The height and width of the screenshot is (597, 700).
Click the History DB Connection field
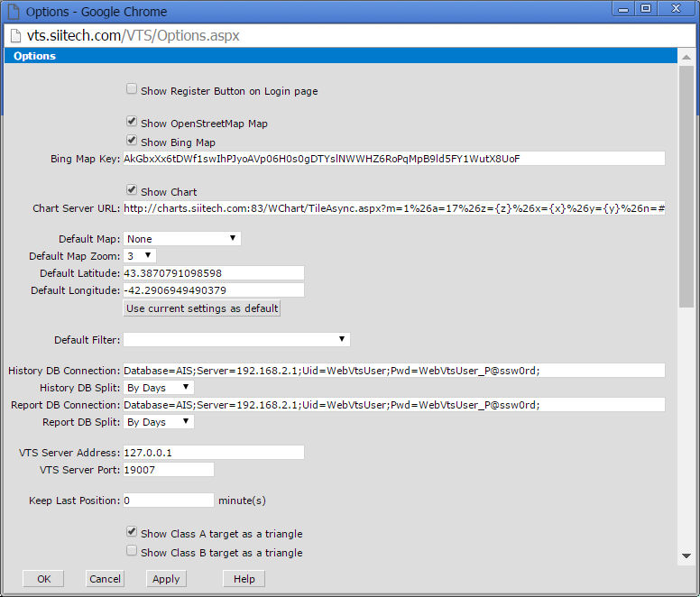point(394,371)
